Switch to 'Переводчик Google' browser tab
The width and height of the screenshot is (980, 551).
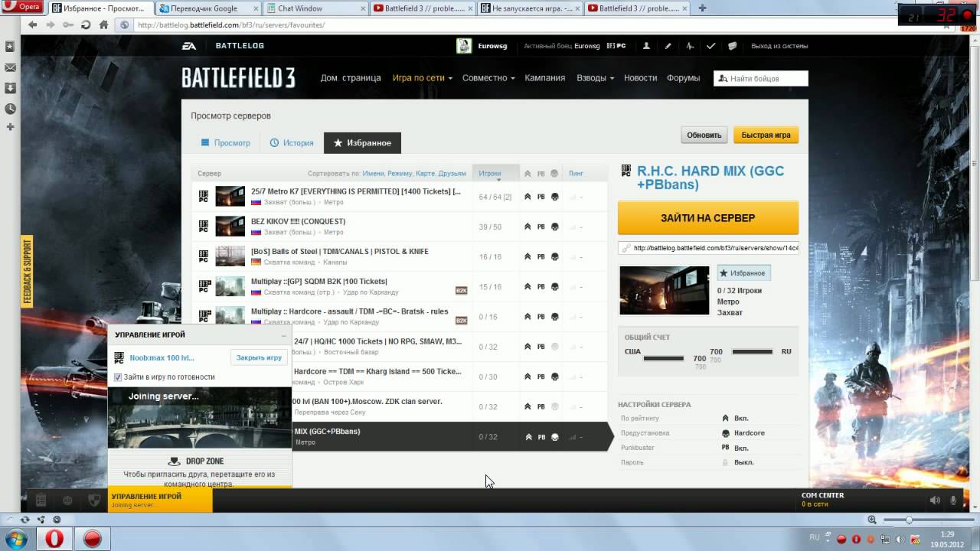click(x=208, y=8)
